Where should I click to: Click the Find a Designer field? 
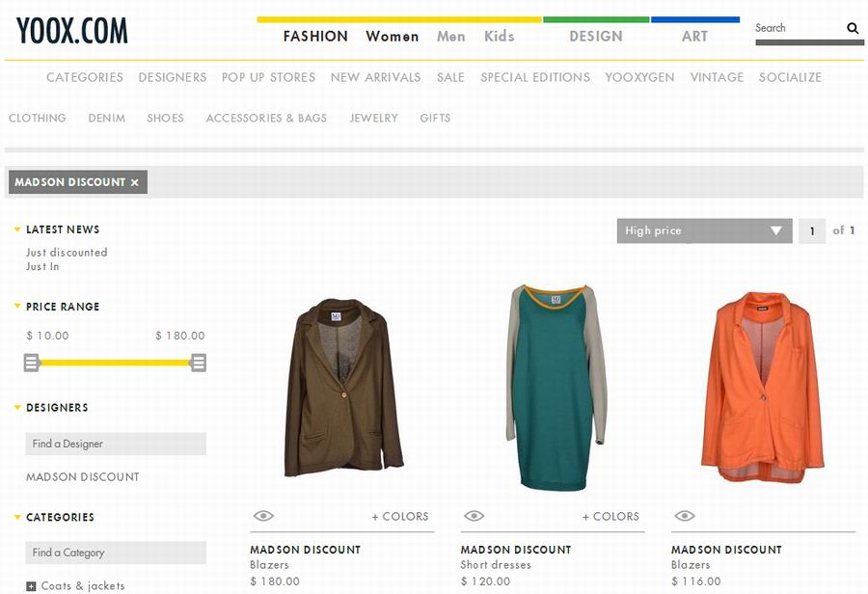[x=116, y=444]
